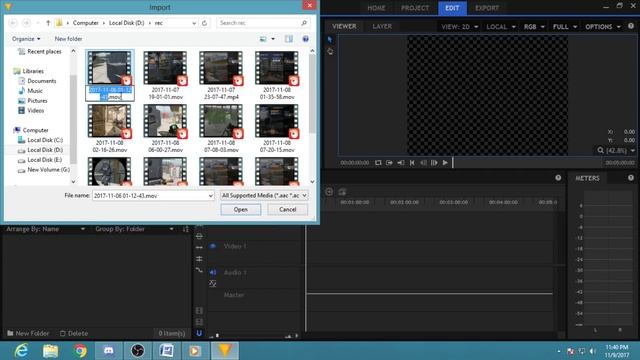This screenshot has width=640, height=360.
Task: Open view options dropdown arrow in Import dialog
Action: pyautogui.click(x=273, y=39)
